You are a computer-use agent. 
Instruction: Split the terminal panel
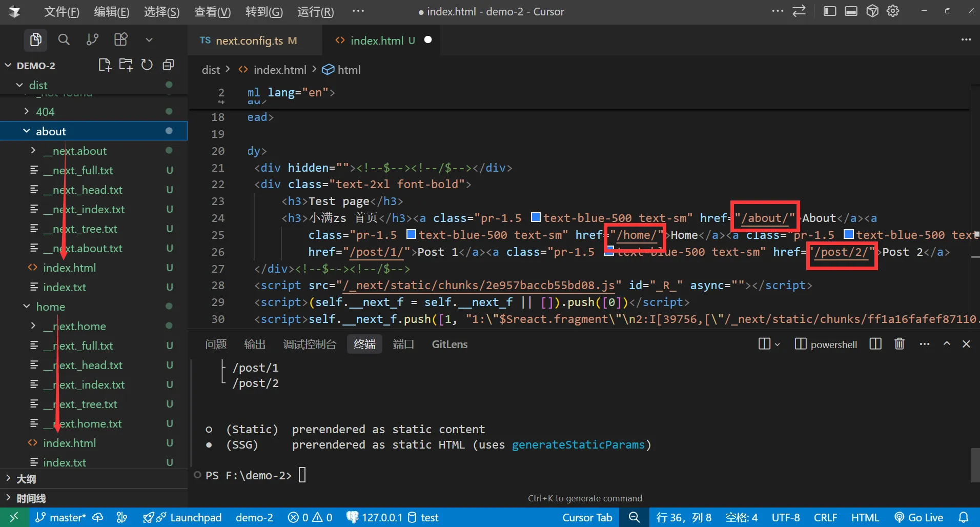coord(875,344)
